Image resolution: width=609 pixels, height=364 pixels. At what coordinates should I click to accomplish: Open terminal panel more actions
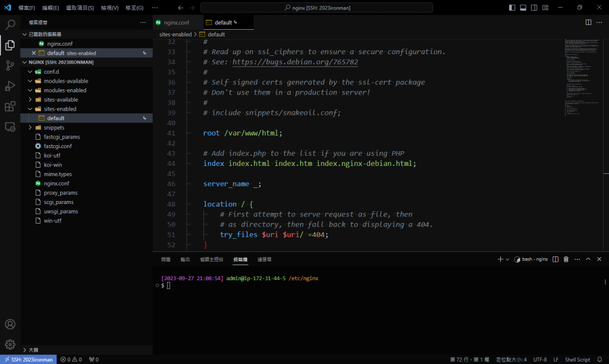tap(577, 259)
